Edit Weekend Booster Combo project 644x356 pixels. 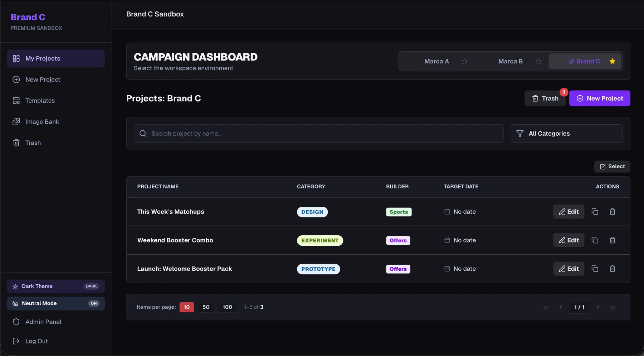point(569,240)
